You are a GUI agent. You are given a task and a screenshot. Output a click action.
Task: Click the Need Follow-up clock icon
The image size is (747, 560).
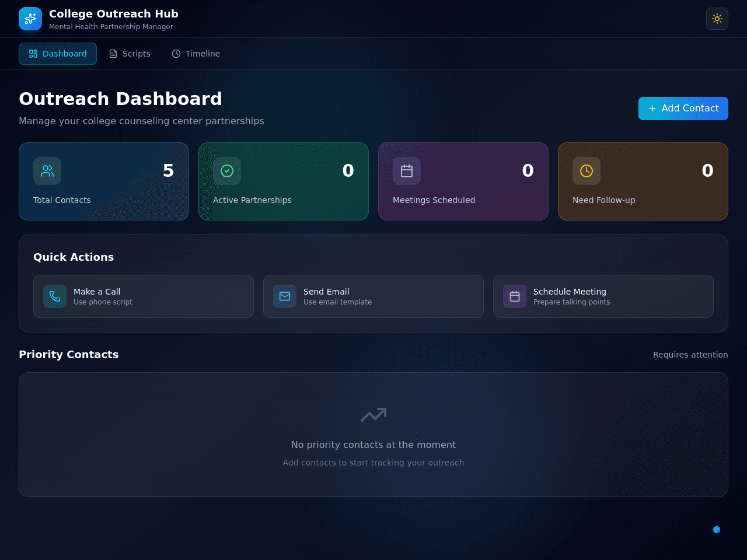pyautogui.click(x=587, y=171)
